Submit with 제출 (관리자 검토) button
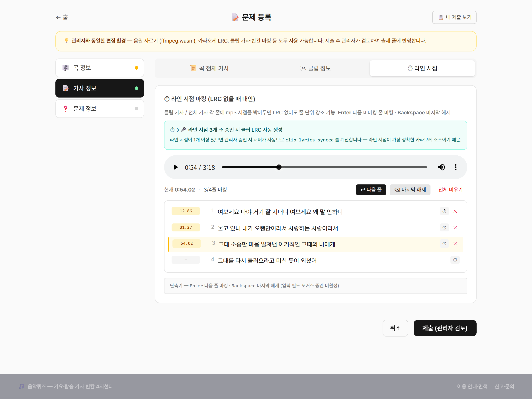 (445, 328)
